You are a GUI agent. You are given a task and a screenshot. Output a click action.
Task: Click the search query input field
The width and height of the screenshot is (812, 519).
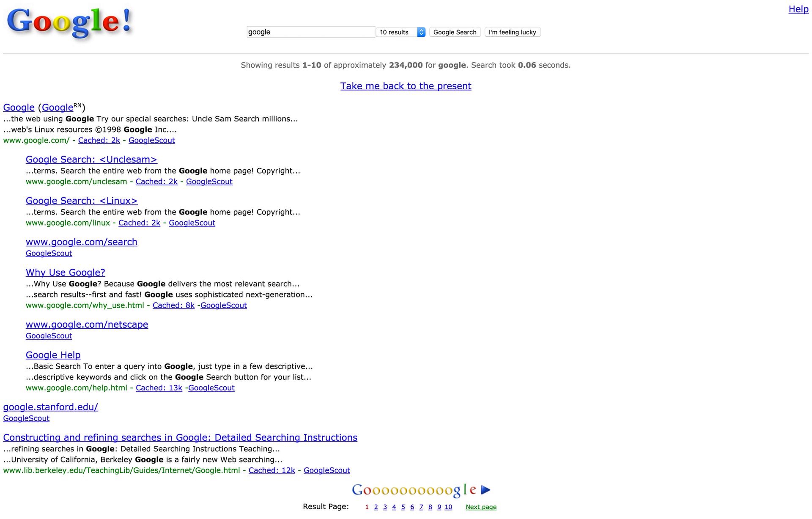[x=310, y=32]
